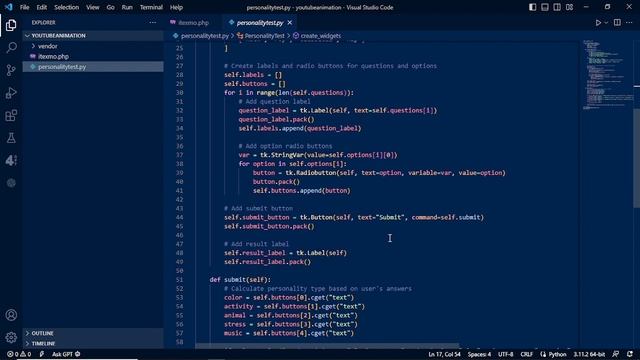Click the '# Add result label' comment
The width and height of the screenshot is (640, 360).
(256, 244)
